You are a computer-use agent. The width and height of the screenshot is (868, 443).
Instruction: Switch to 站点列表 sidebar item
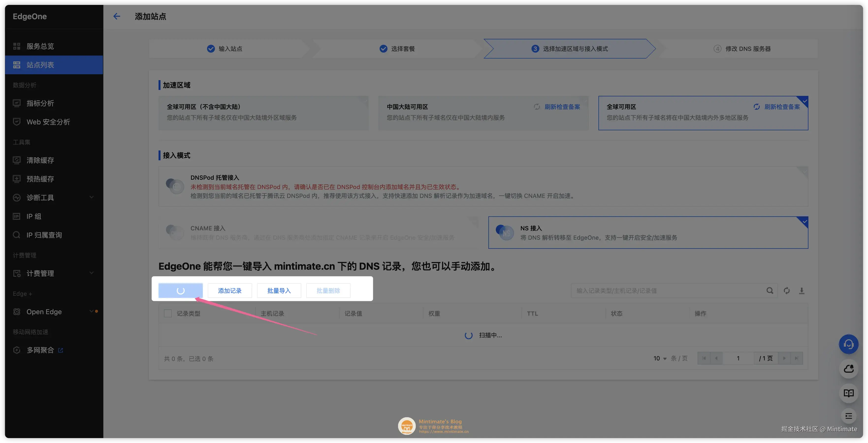point(40,65)
